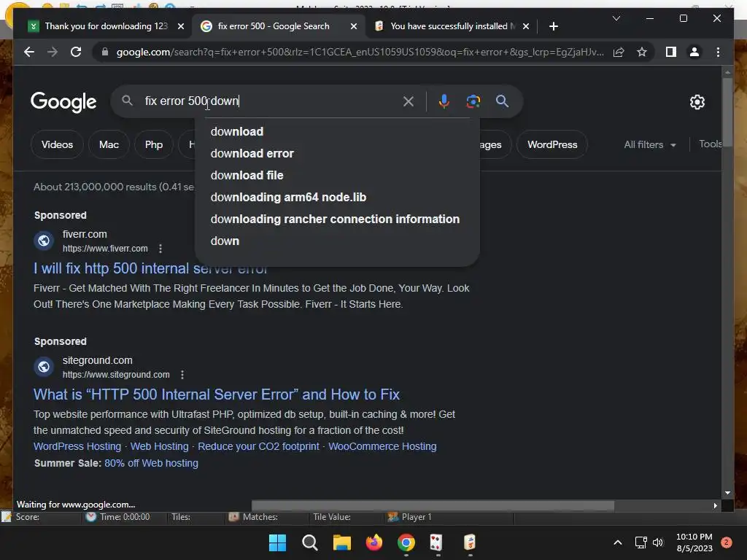Close the 'fix error 500' tab
Viewport: 747px width, 560px height.
(x=354, y=26)
